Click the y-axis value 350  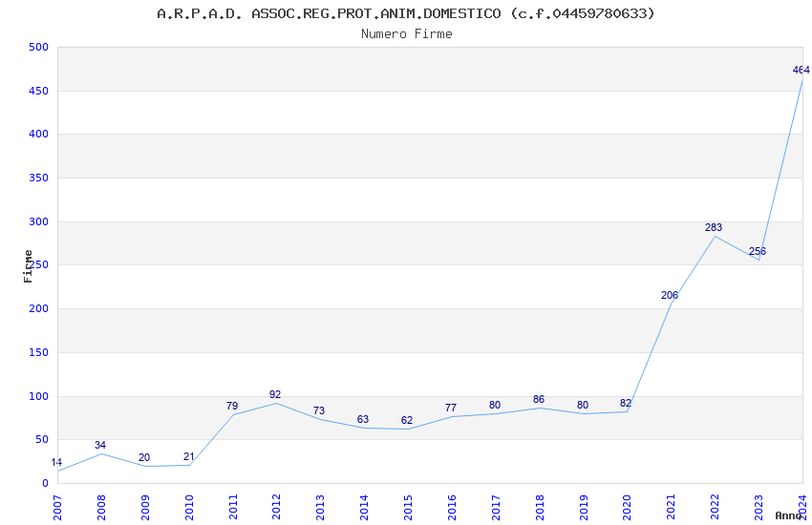38,178
